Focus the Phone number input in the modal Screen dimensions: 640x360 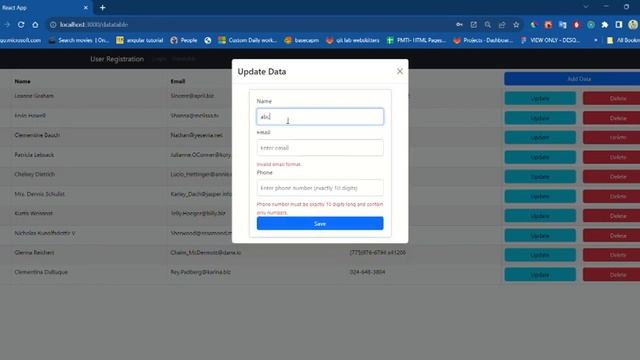coord(320,188)
